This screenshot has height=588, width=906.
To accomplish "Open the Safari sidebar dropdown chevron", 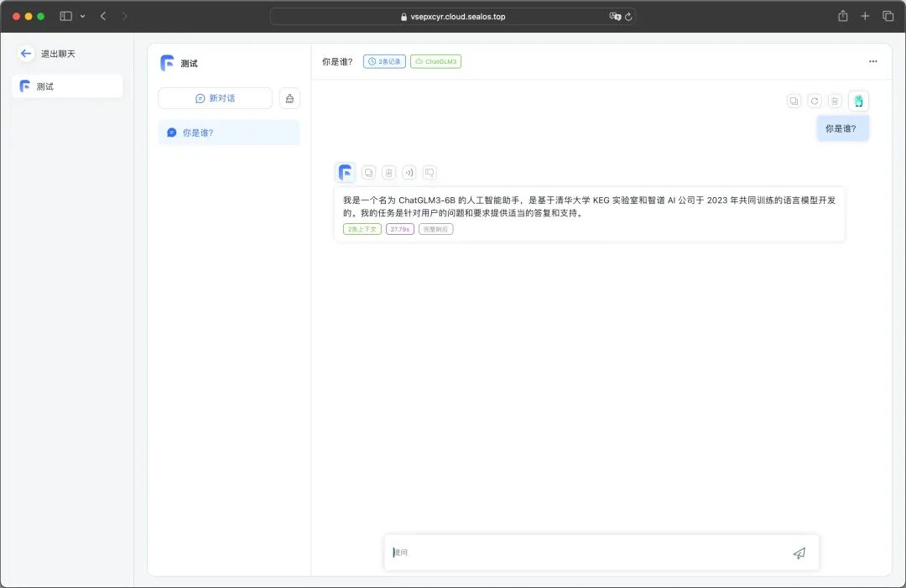I will pyautogui.click(x=82, y=16).
